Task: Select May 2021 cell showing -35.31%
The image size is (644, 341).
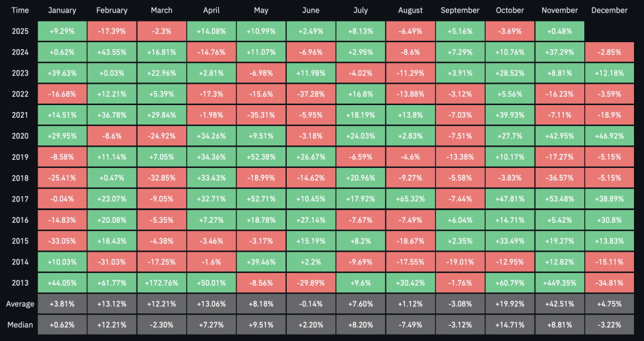Action: 261,115
